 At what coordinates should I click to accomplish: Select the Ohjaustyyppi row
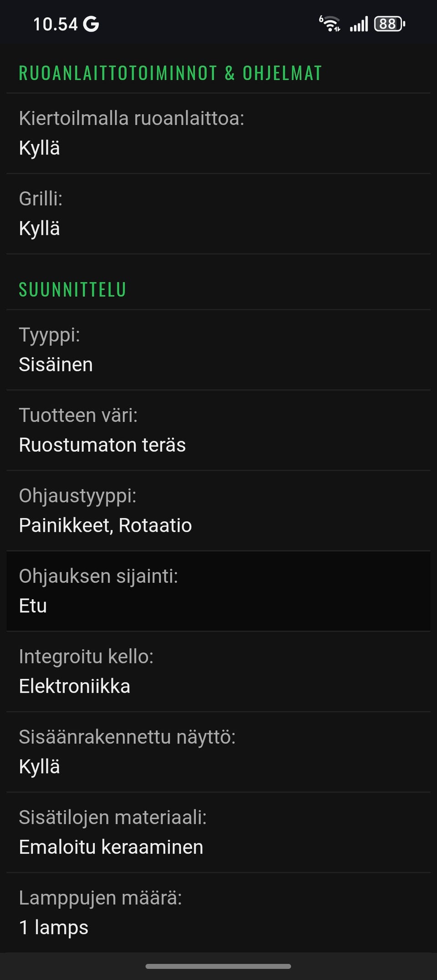(218, 510)
